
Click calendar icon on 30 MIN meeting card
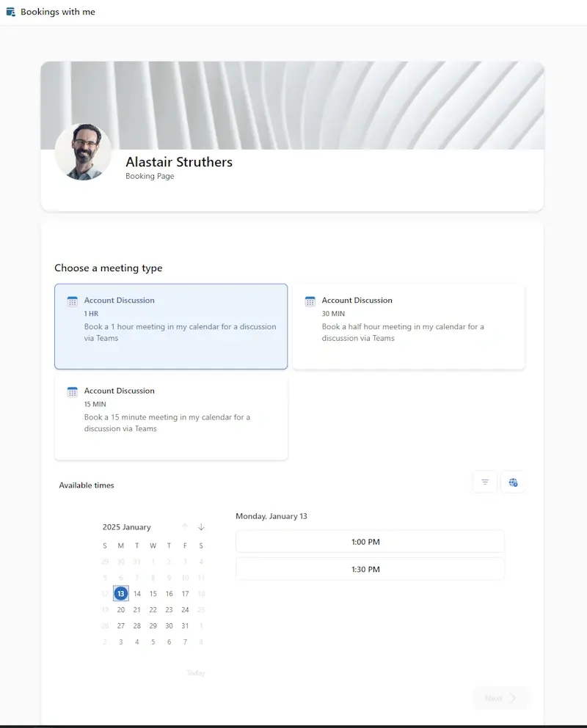(x=310, y=301)
